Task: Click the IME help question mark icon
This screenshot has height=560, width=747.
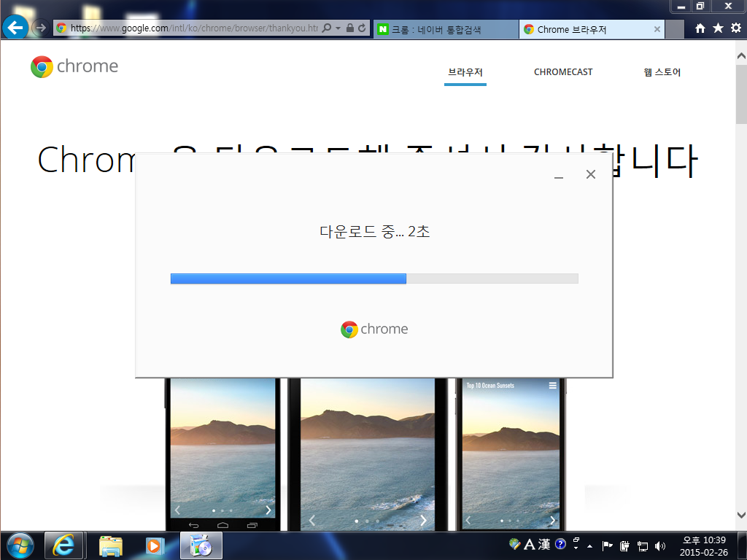Action: 561,544
